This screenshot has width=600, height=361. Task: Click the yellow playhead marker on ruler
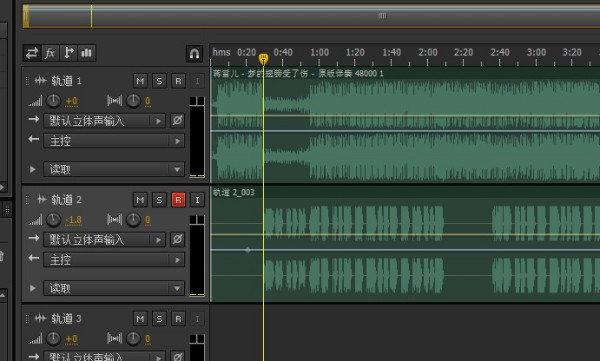click(263, 59)
